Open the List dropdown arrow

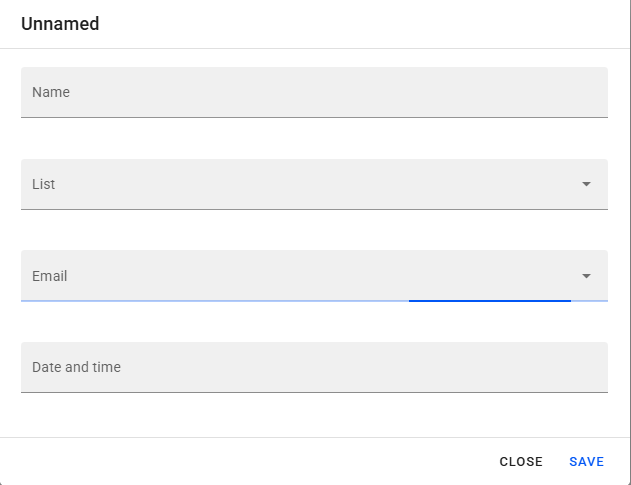[586, 184]
